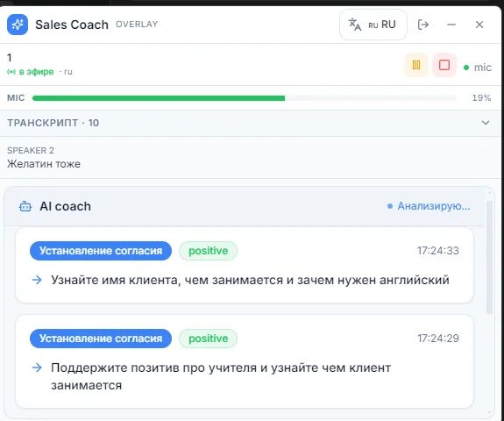Pause the live session recording
This screenshot has width=504, height=421.
point(416,65)
